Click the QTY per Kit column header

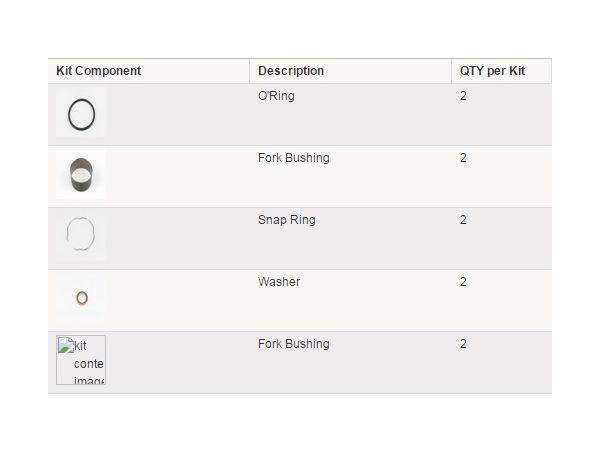492,71
